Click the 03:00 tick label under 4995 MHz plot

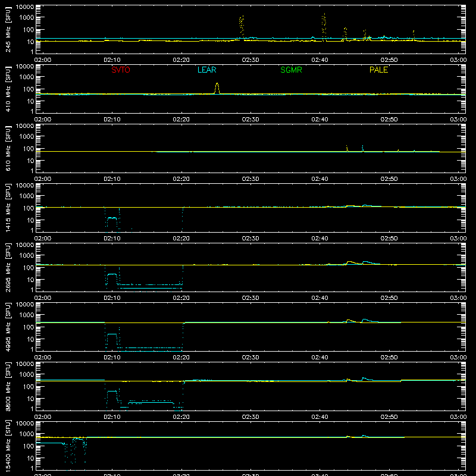click(458, 358)
